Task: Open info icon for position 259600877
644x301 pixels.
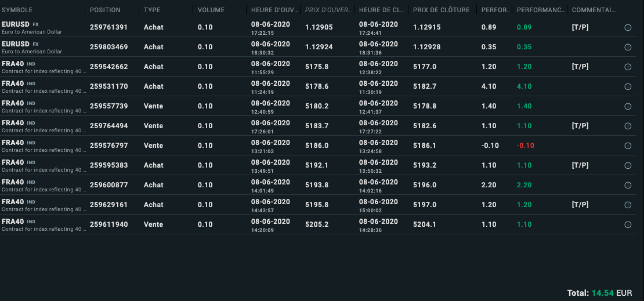Action: 628,186
